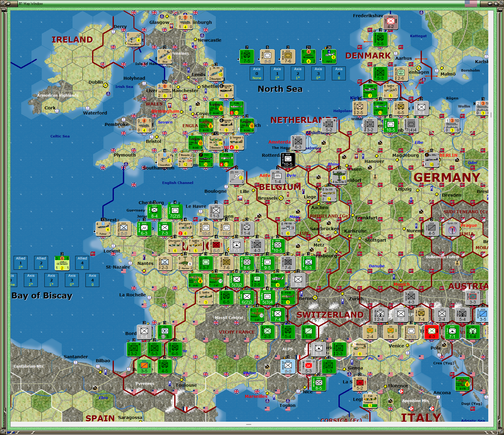The width and height of the screenshot is (504, 435).
Task: Select green 5(3)2 army counter
Action: click(236, 280)
